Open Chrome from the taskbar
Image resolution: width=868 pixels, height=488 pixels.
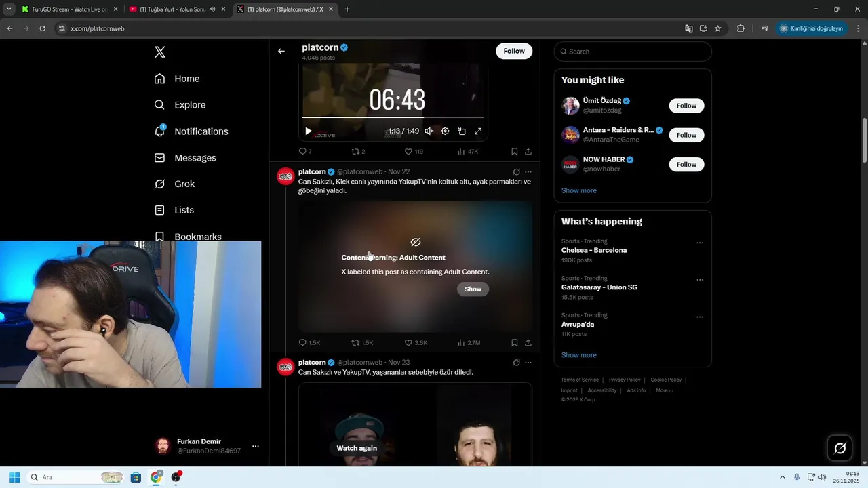tap(156, 477)
